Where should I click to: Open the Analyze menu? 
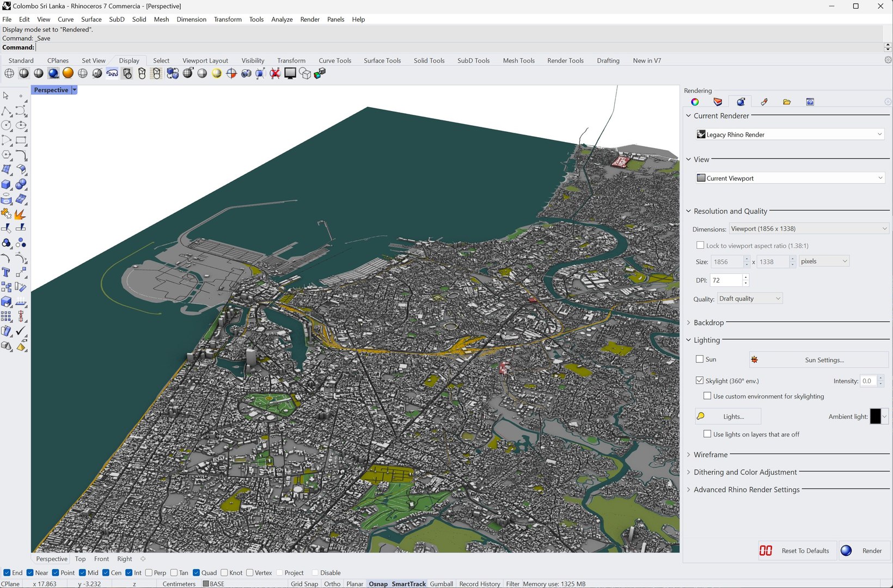click(282, 19)
